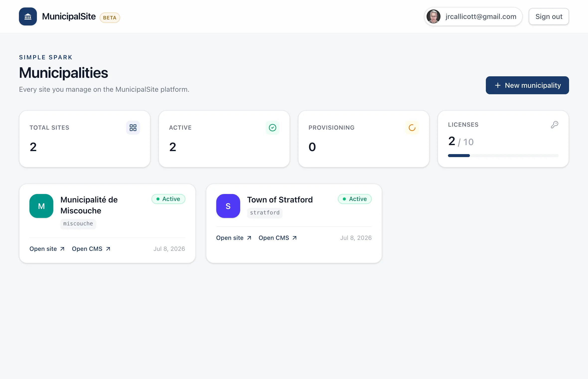Click the Town of Stratford title
The image size is (588, 379).
pyautogui.click(x=280, y=200)
